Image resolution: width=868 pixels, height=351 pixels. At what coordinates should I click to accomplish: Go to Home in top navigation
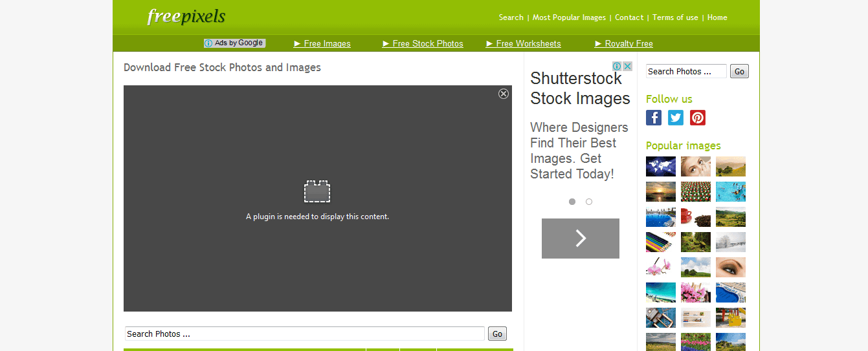coord(717,17)
